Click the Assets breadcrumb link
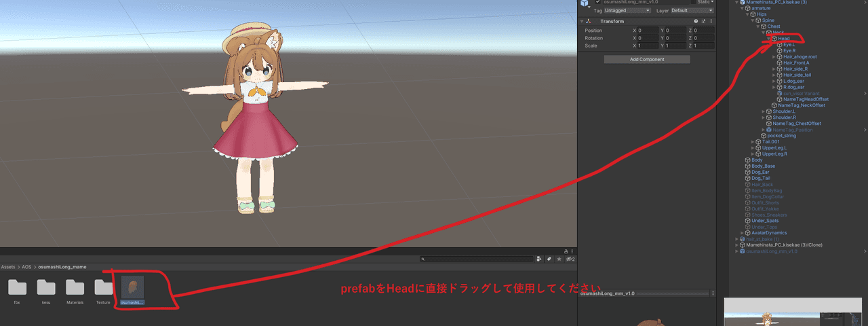Image resolution: width=868 pixels, height=326 pixels. [8, 267]
